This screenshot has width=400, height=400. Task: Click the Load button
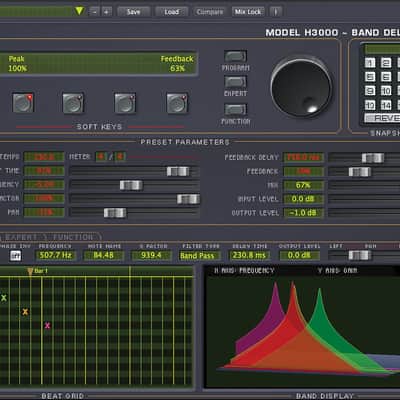[172, 12]
